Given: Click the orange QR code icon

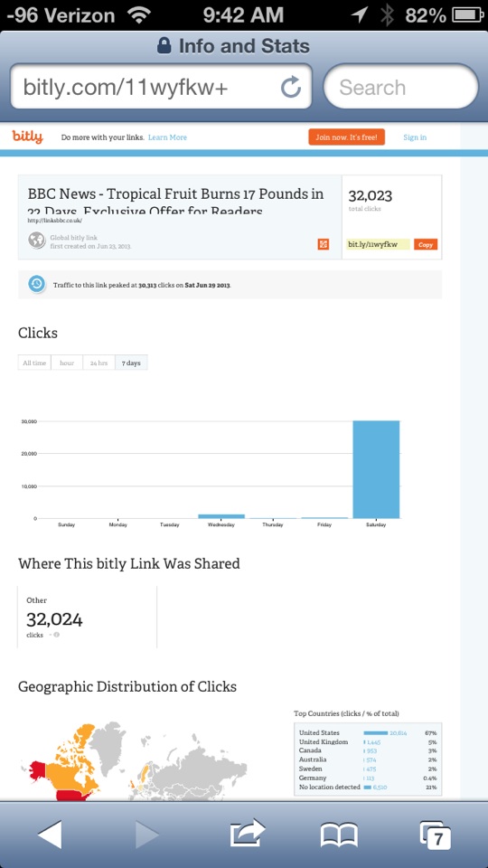Looking at the screenshot, I should [x=324, y=244].
